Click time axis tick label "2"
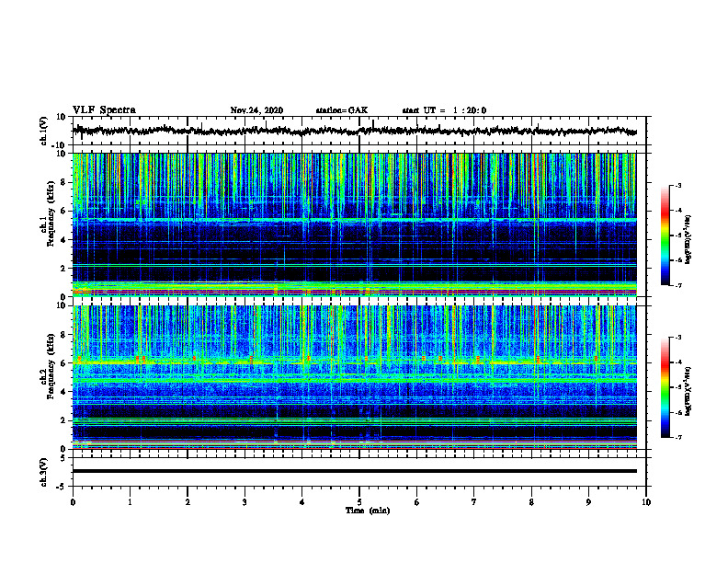728x563 pixels. pyautogui.click(x=188, y=502)
